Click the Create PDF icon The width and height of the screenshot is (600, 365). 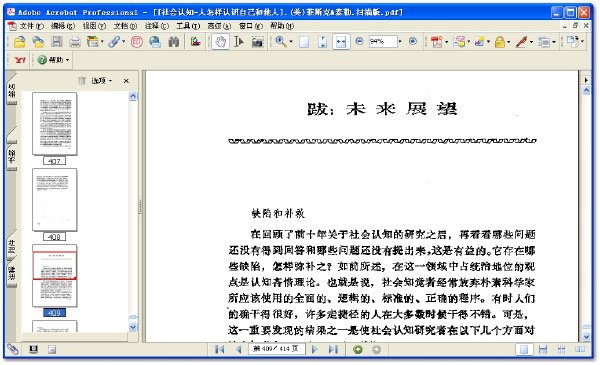pos(436,41)
